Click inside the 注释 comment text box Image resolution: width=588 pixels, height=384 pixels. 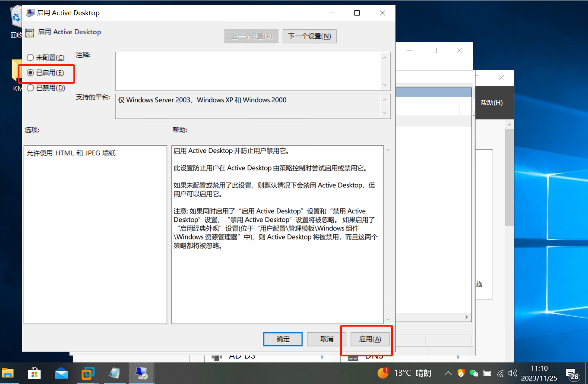pos(248,71)
